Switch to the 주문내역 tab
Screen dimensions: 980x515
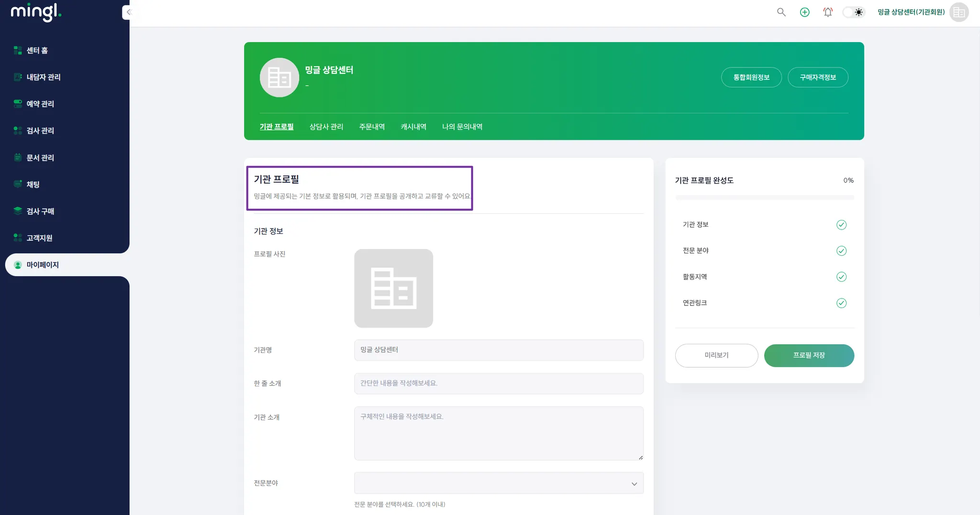point(372,127)
